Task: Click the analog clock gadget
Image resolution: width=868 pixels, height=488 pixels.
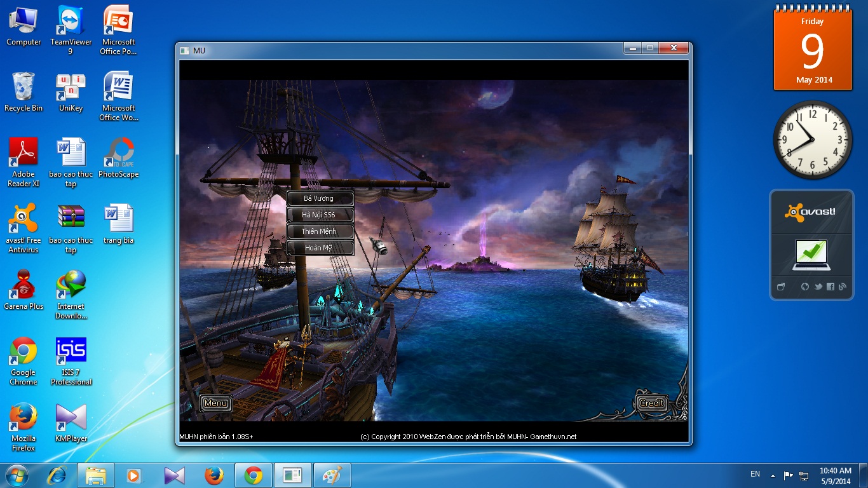Action: (812, 140)
